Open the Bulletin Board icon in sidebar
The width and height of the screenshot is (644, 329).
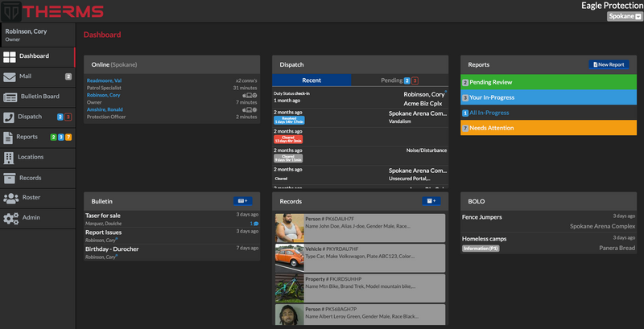click(x=10, y=97)
